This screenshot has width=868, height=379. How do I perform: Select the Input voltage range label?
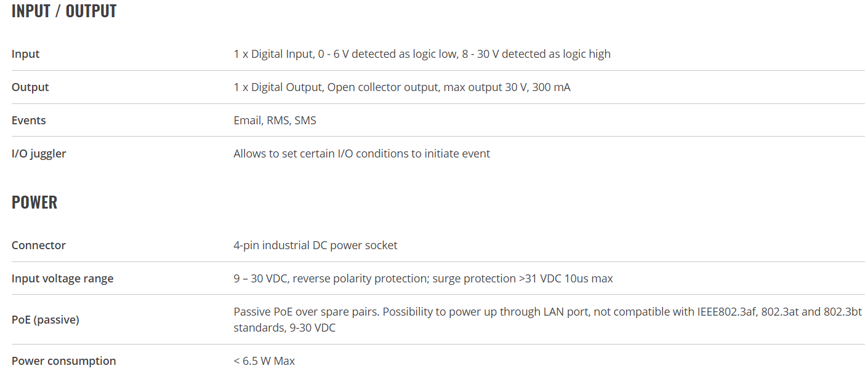tap(62, 279)
